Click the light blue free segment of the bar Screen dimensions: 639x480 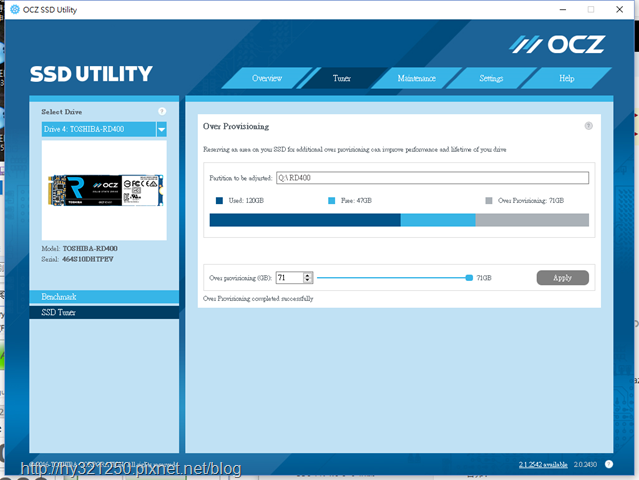[438, 220]
